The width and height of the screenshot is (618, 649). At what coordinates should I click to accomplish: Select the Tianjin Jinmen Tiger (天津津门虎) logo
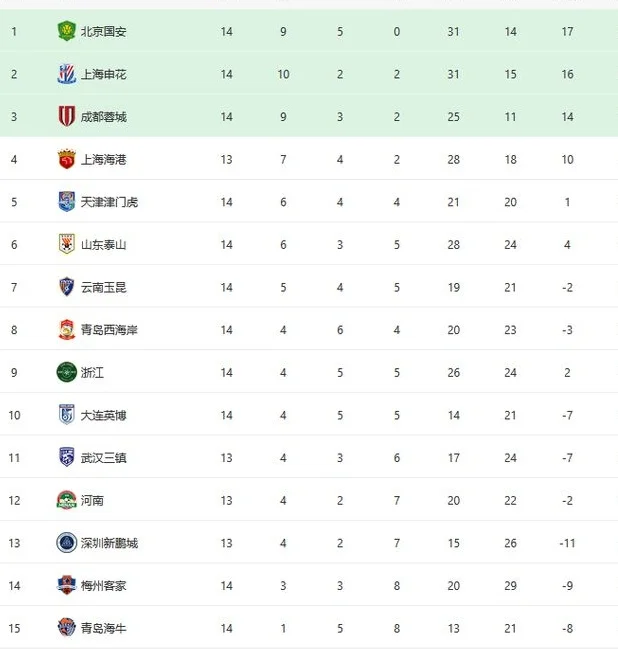(x=66, y=202)
